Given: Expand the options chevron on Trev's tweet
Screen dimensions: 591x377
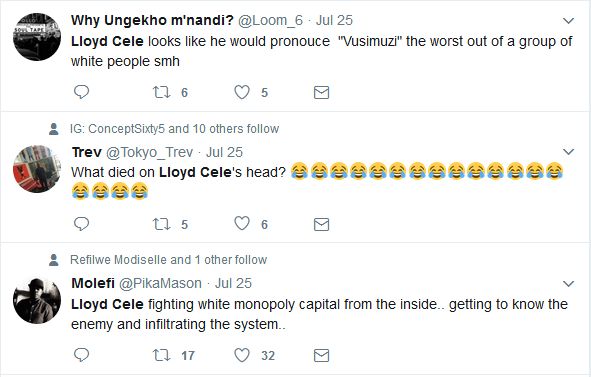Looking at the screenshot, I should [x=568, y=152].
